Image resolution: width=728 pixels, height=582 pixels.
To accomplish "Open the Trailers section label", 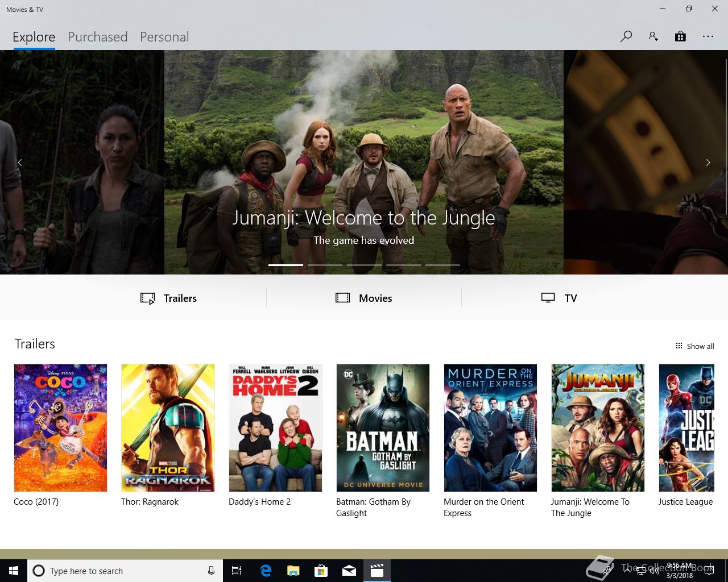I will pos(180,298).
